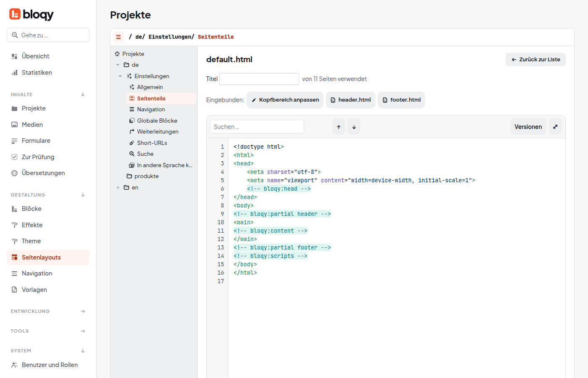Focus the Titel input field
Image resolution: width=588 pixels, height=378 pixels.
point(259,79)
